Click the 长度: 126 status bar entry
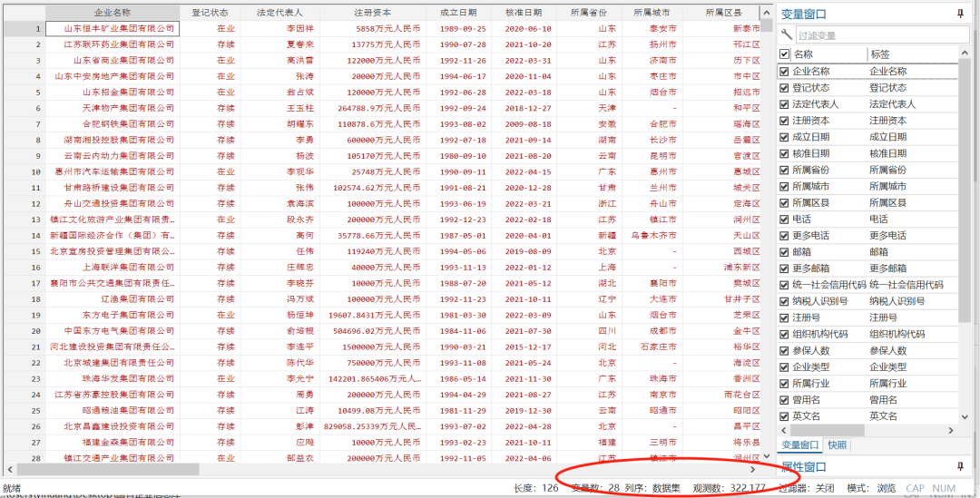 [535, 488]
